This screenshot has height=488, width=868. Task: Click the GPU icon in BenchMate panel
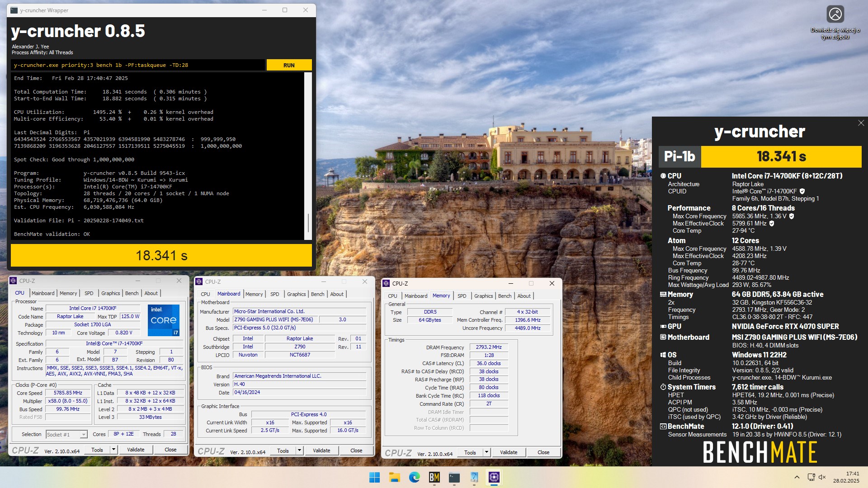click(x=663, y=326)
